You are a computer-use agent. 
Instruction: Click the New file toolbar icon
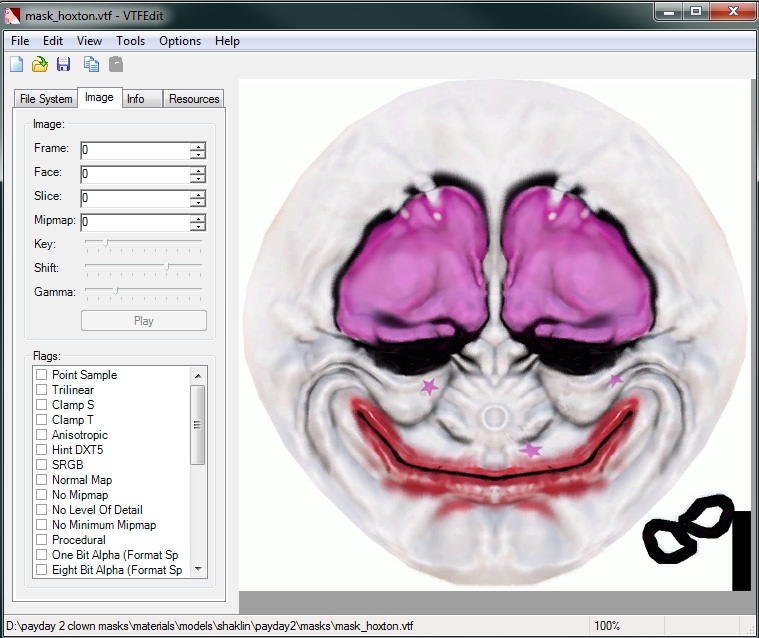[x=16, y=64]
